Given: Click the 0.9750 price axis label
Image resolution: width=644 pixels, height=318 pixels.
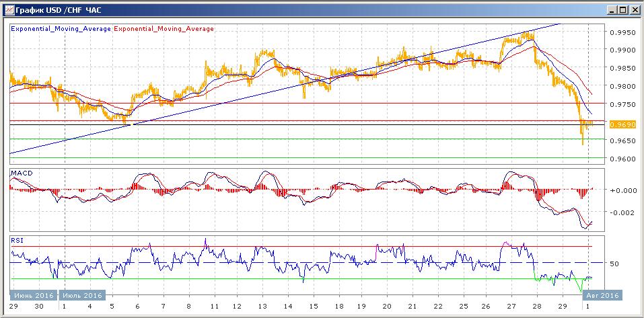Looking at the screenshot, I should pyautogui.click(x=622, y=104).
